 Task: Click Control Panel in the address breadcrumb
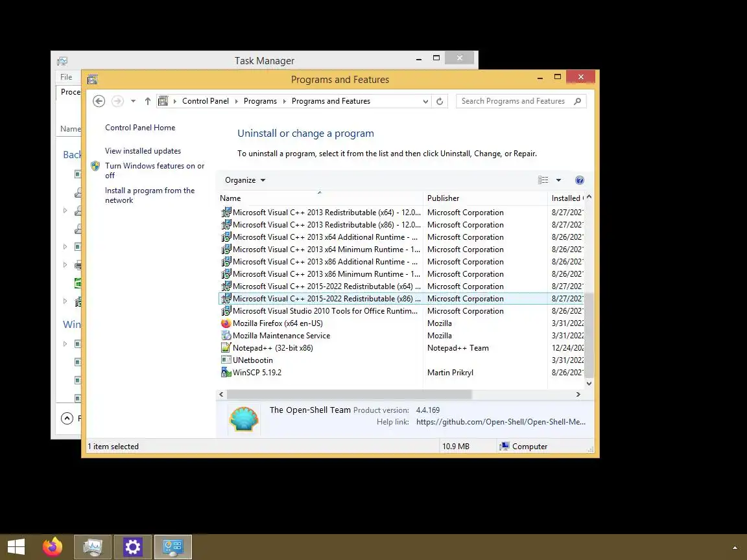206,101
